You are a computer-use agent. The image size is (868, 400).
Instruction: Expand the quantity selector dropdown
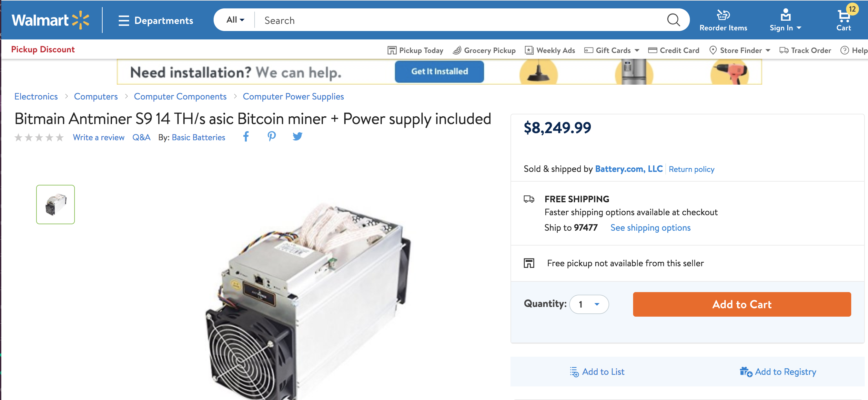tap(597, 304)
